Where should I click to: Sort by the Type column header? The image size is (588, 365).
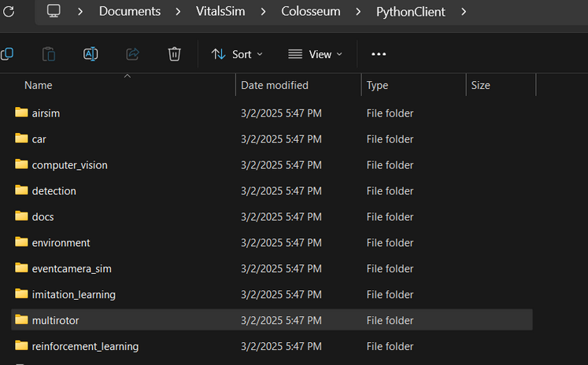(377, 86)
